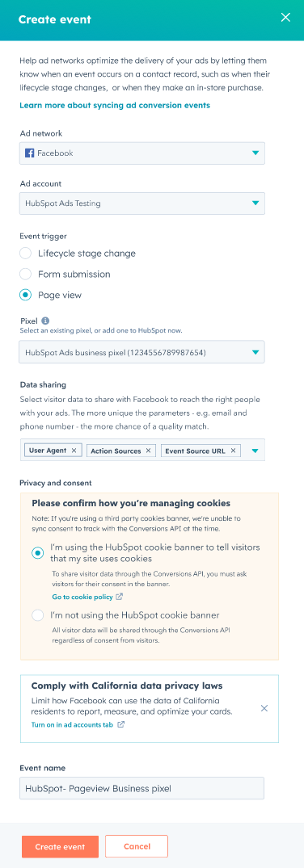
Task: Select Form submission radio button
Action: [x=25, y=274]
